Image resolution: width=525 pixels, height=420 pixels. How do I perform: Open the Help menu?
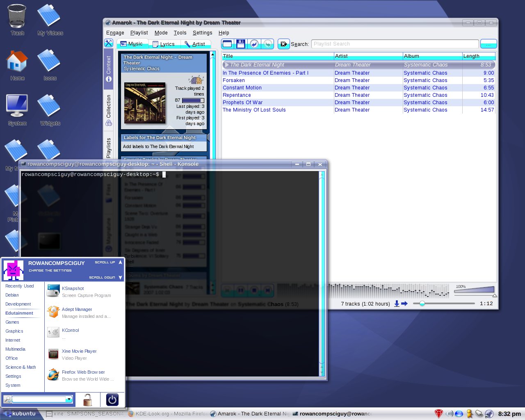[x=224, y=33]
